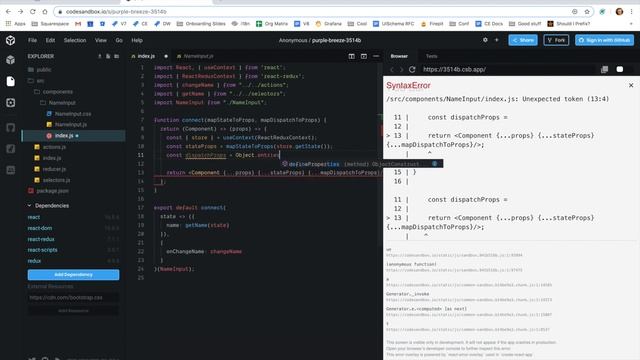Reload the Chrome page
The image size is (640, 360).
[x=33, y=12]
